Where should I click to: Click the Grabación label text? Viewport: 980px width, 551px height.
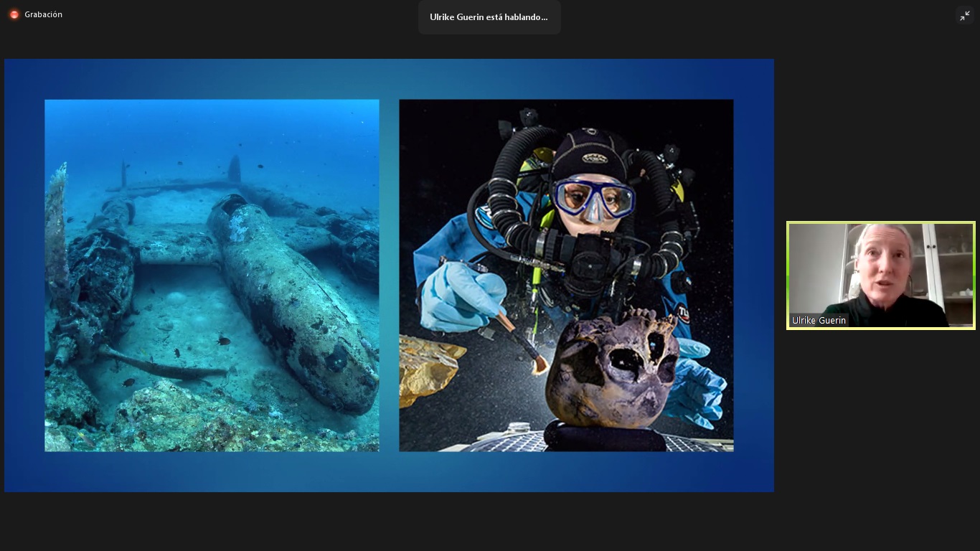pyautogui.click(x=43, y=14)
